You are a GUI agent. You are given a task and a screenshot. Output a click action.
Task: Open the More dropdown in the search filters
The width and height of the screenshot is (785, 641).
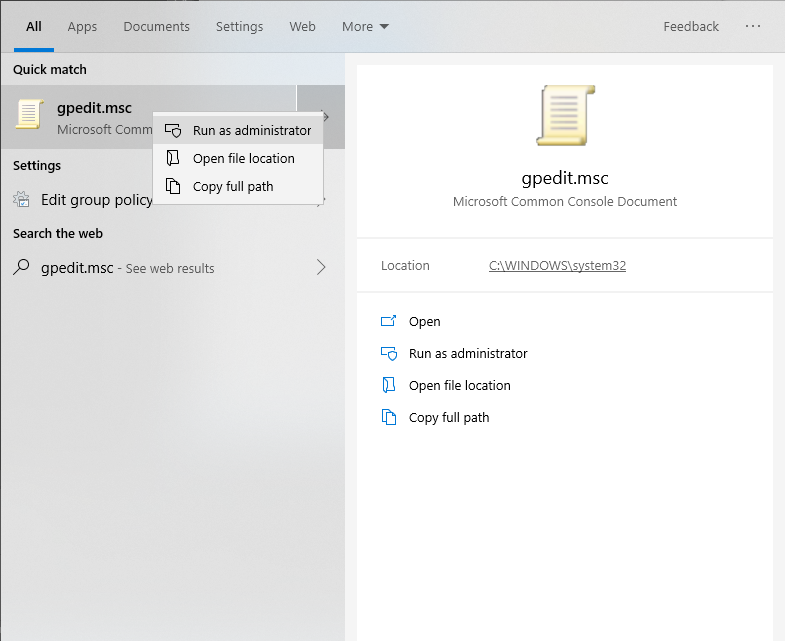coord(365,27)
